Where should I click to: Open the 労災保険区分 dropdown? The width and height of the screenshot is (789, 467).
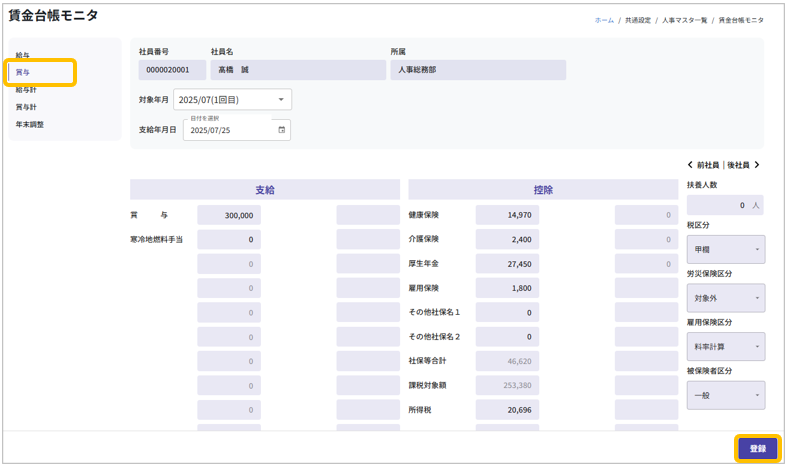pyautogui.click(x=725, y=298)
